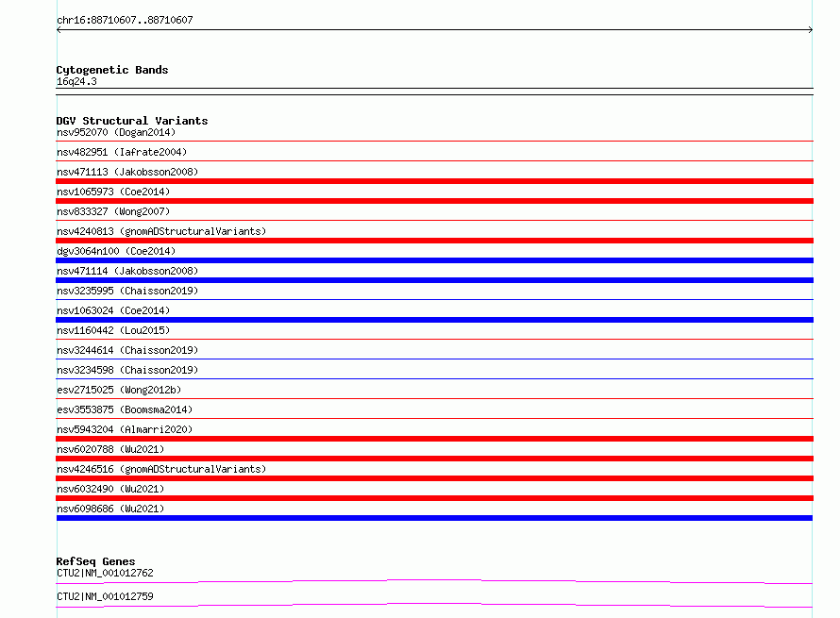
Task: Select the nsv6032490 (Wu2021) label
Action: (x=110, y=489)
